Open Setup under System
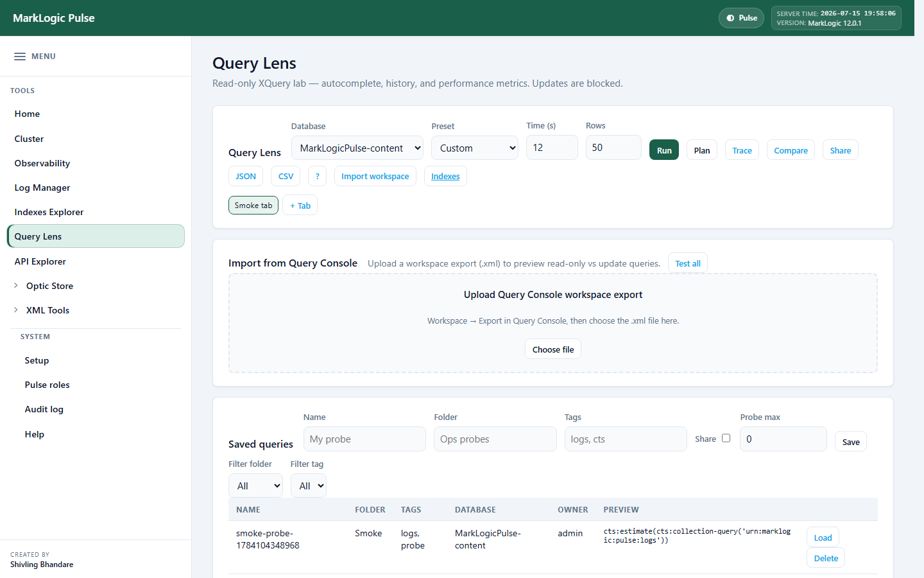Viewport: 924px width, 578px height. (x=37, y=360)
